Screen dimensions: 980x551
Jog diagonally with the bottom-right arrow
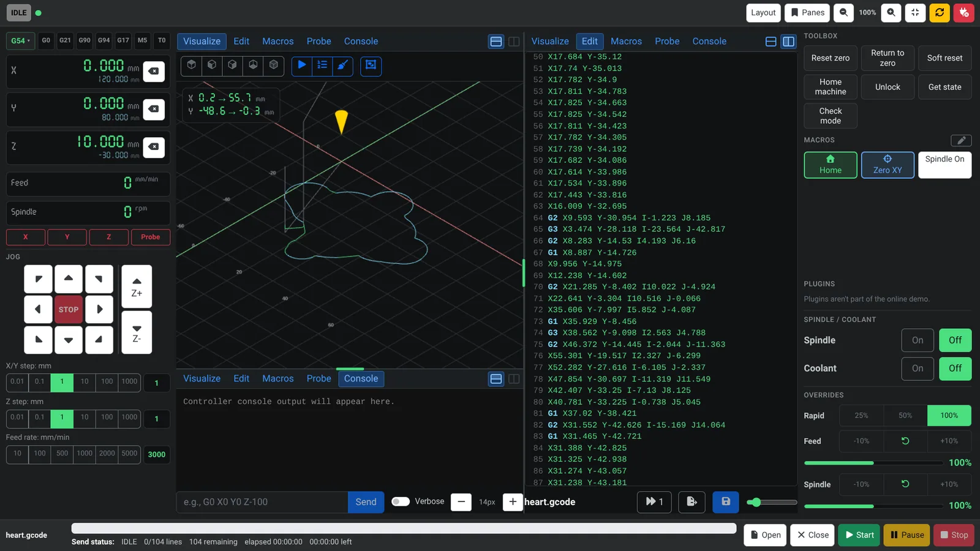coord(99,340)
